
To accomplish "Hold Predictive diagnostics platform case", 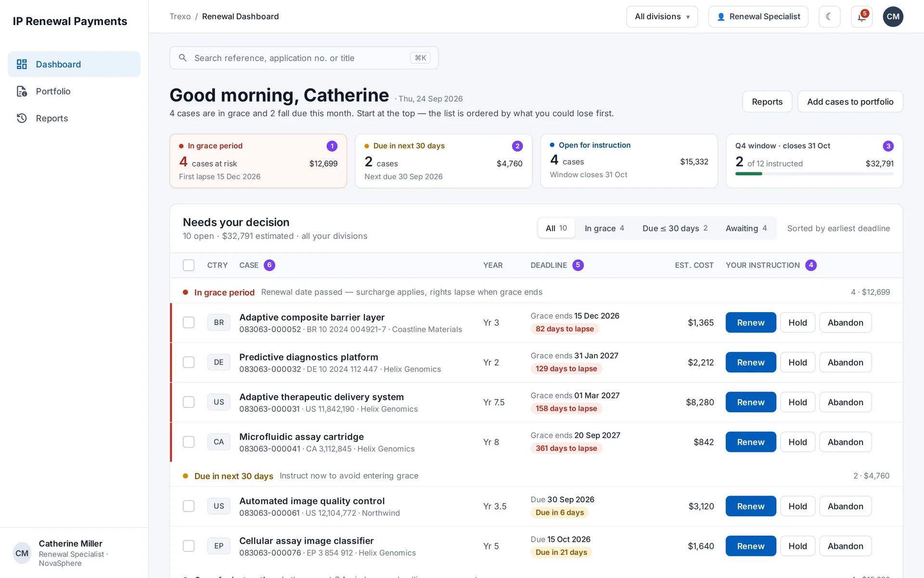I will click(x=797, y=362).
